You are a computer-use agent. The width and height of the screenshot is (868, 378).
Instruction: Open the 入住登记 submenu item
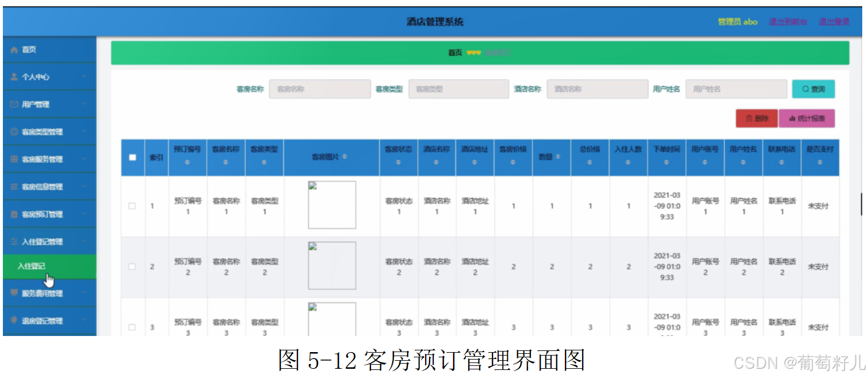(x=32, y=267)
